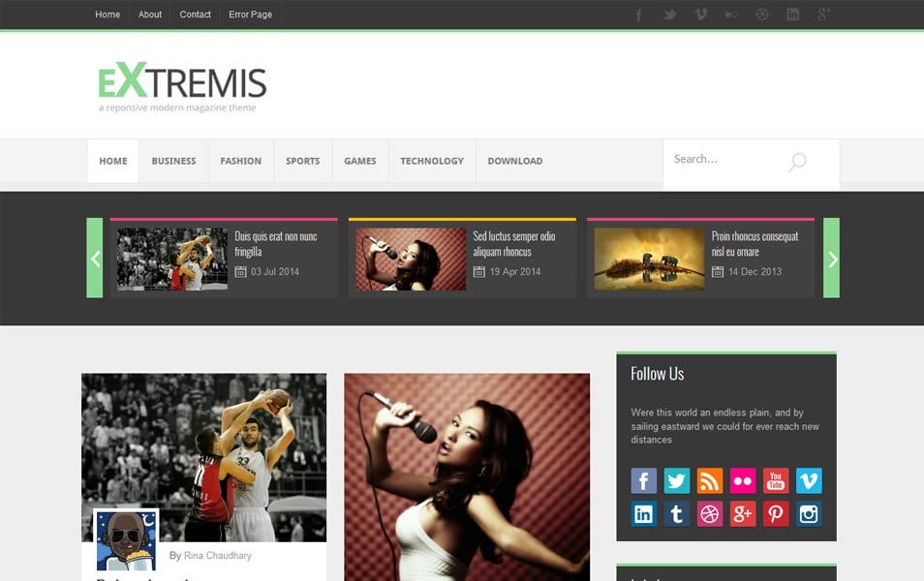The width and height of the screenshot is (924, 581).
Task: Open the DOWNLOAD section
Action: (x=513, y=161)
